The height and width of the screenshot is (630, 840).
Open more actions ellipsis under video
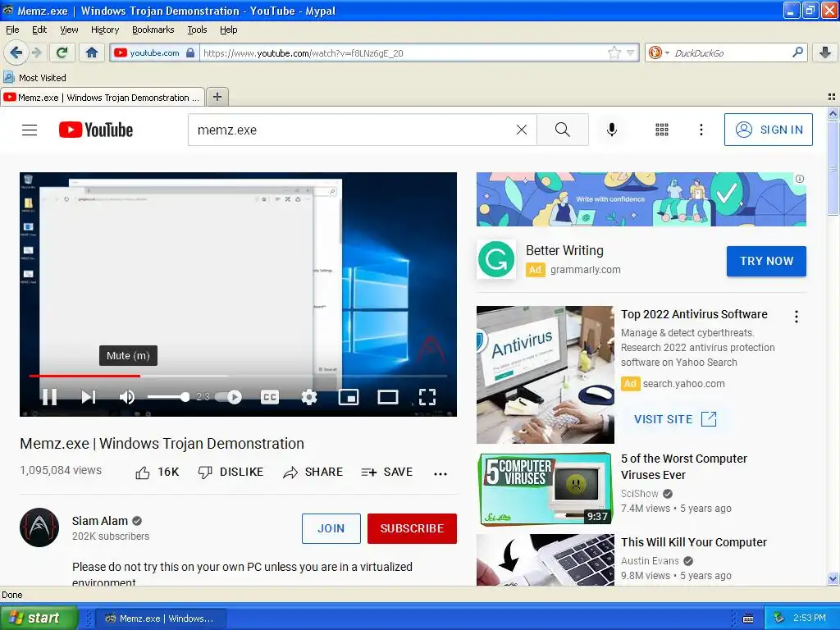(x=441, y=473)
